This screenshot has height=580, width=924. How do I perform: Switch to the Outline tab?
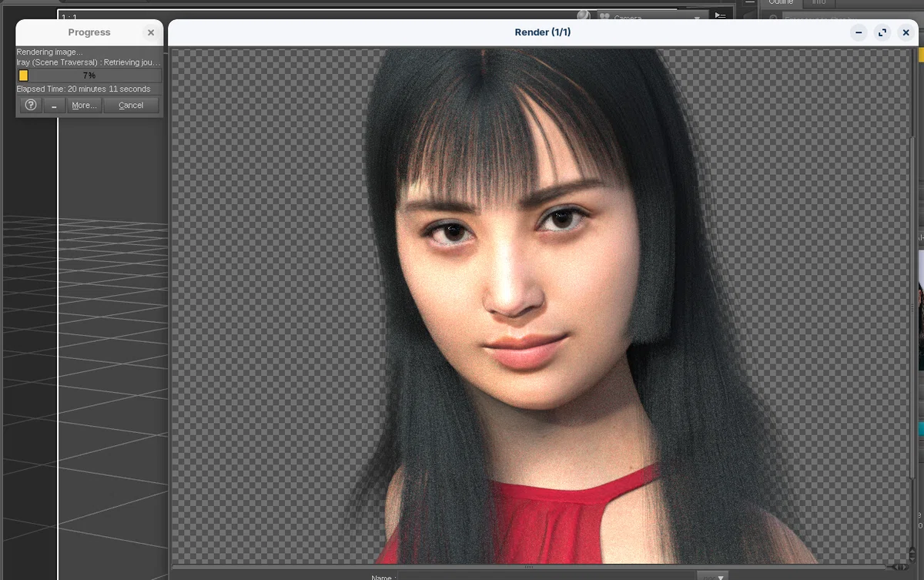click(x=781, y=2)
